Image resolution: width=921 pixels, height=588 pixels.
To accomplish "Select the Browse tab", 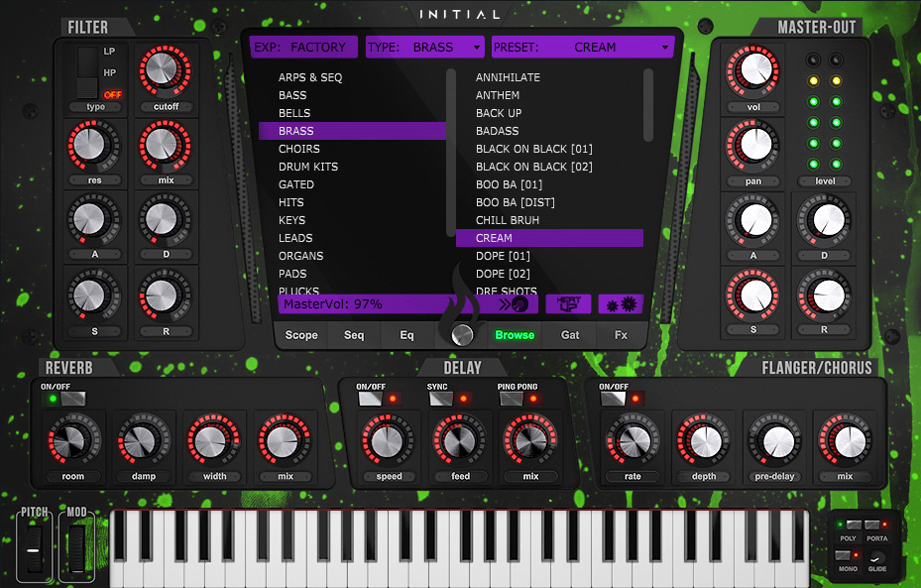I will click(x=515, y=335).
